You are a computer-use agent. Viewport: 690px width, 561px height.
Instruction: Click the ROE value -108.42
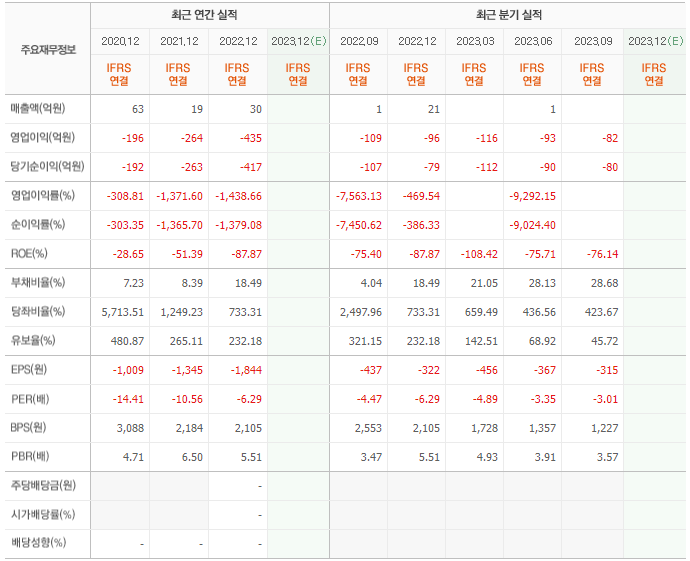tap(479, 254)
